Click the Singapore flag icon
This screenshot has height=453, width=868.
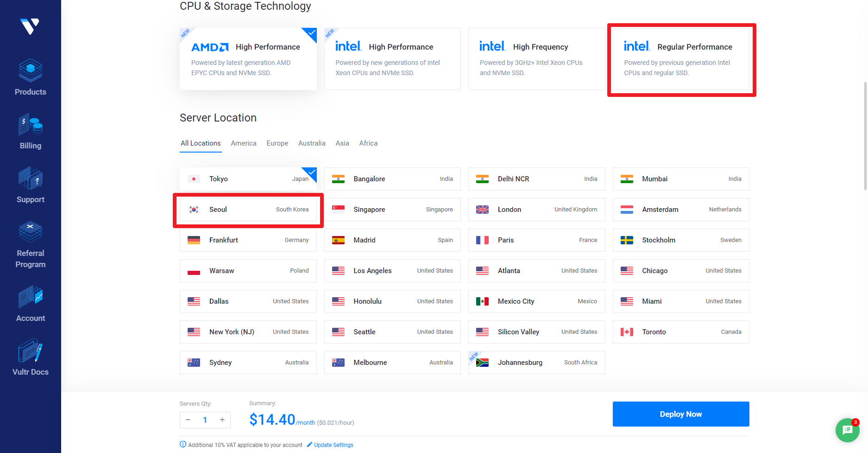tap(338, 210)
